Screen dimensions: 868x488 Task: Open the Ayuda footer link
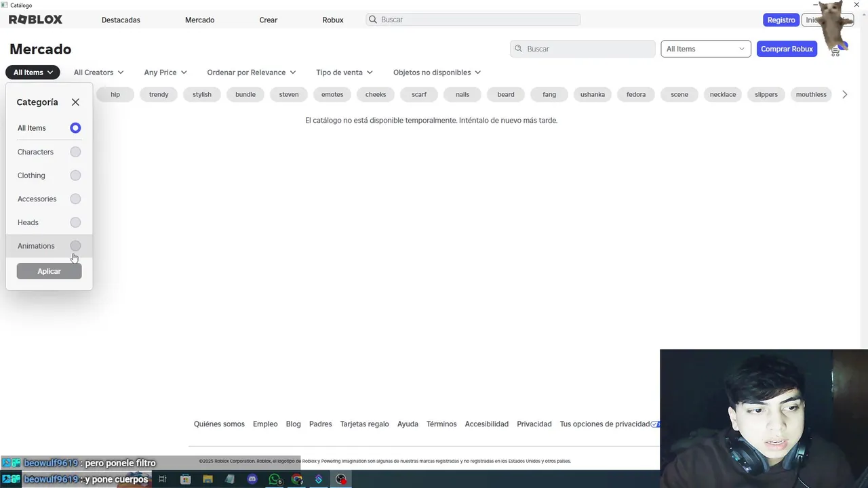coord(408,424)
